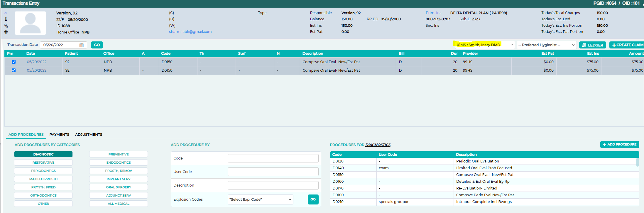Image resolution: width=644 pixels, height=213 pixels.
Task: Uncheck the first D0150 transaction row checkbox
Action: (13, 62)
